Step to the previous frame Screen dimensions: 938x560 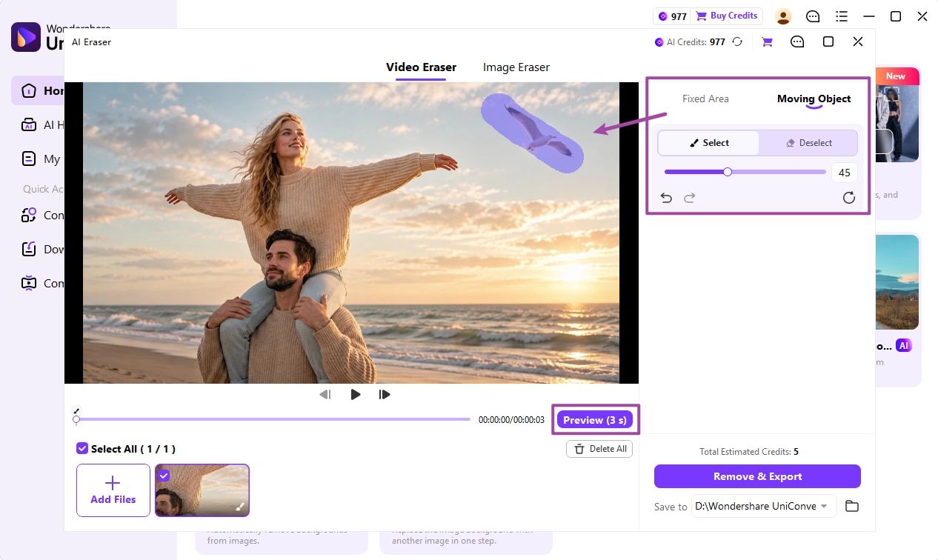coord(325,394)
